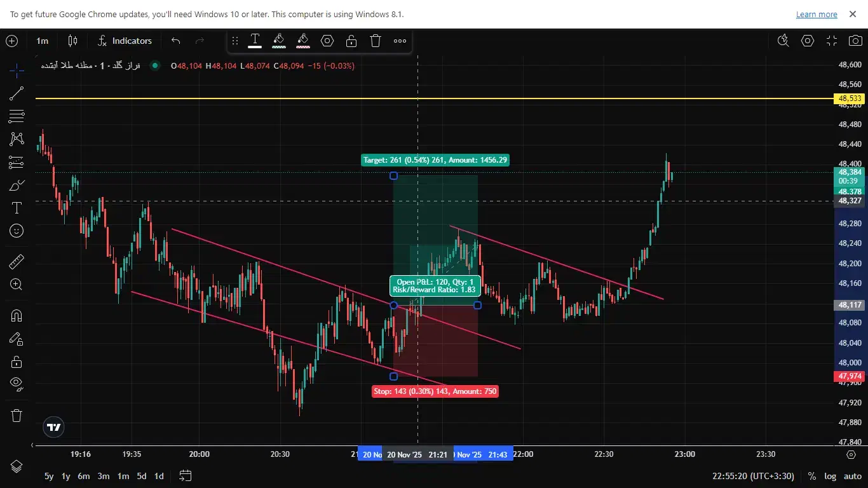The image size is (868, 488).
Task: Select the 6m date range
Action: point(84,476)
